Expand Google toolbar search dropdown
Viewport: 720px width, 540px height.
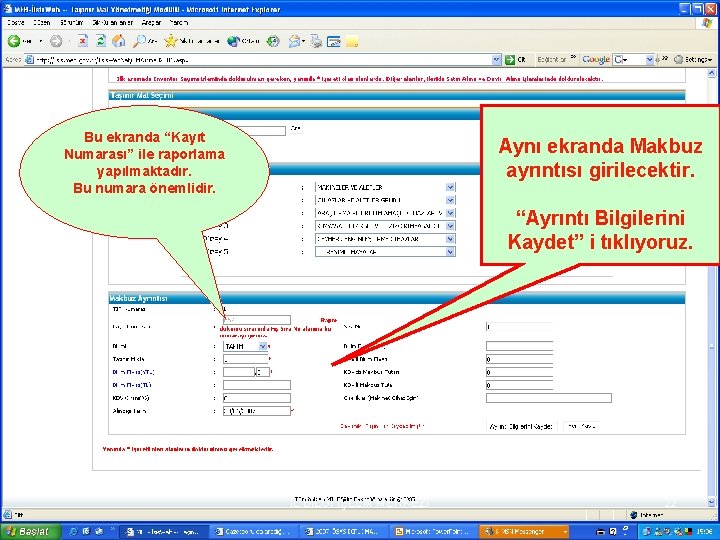coord(649,59)
